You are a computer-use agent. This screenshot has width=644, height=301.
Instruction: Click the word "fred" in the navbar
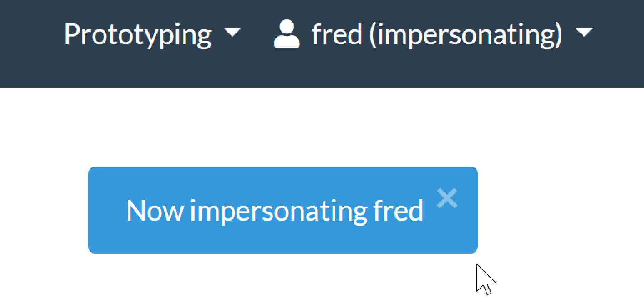pyautogui.click(x=337, y=34)
